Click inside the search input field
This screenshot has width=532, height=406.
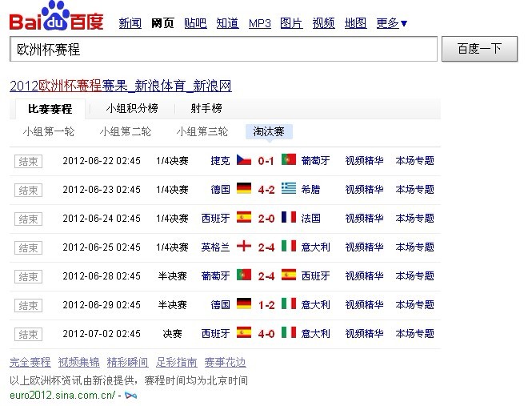tap(223, 50)
